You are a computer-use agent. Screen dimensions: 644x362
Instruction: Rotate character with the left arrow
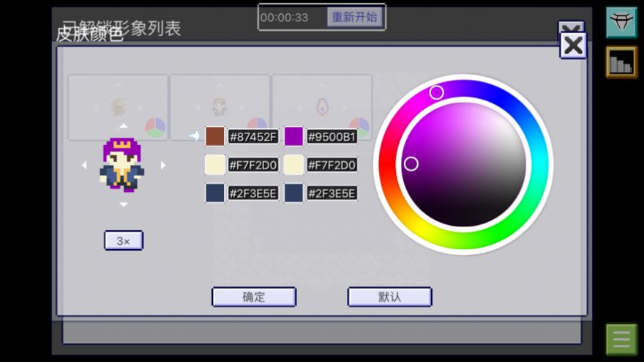84,166
